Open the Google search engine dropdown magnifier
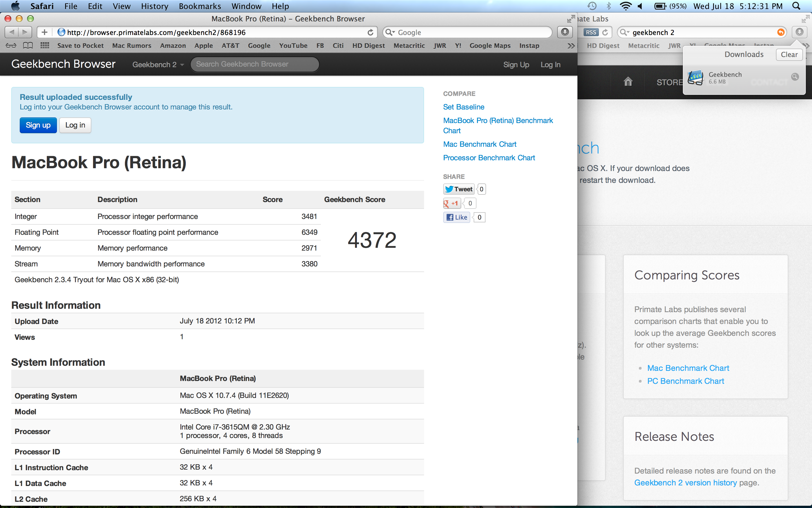 click(390, 32)
